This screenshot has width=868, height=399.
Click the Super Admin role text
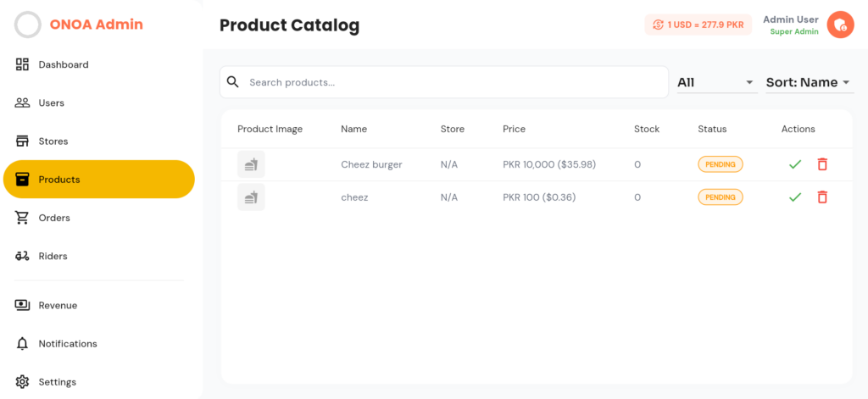pos(794,31)
